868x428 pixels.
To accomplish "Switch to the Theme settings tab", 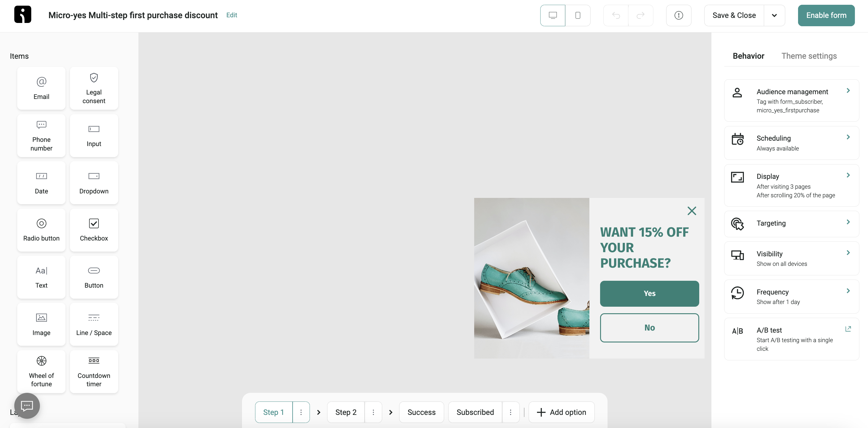I will click(809, 56).
